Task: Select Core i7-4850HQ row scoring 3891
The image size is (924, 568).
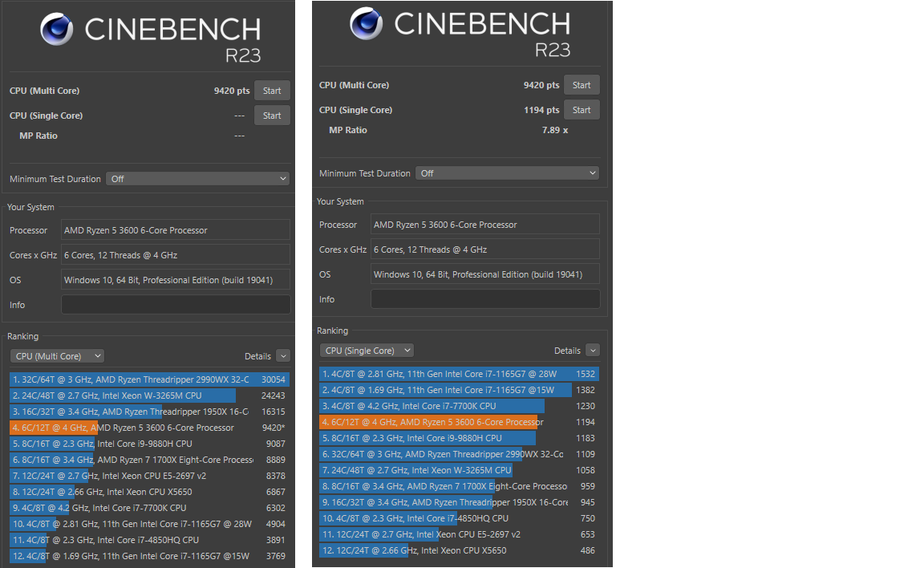Action: [x=149, y=540]
